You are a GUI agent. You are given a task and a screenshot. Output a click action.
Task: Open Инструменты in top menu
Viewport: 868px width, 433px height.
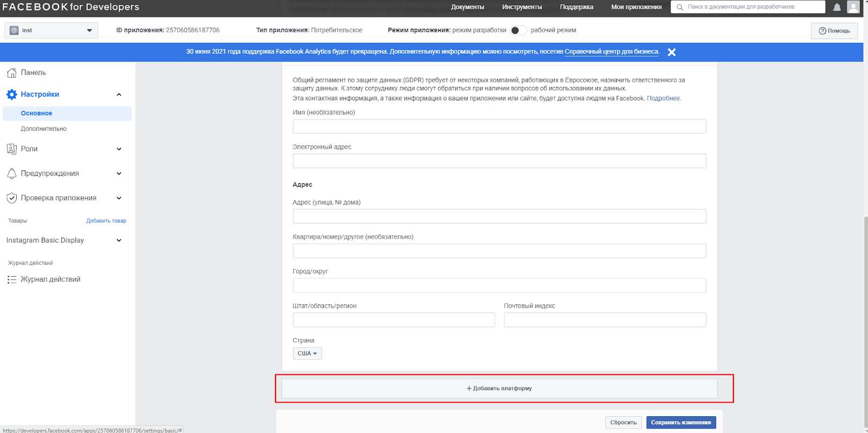pyautogui.click(x=522, y=7)
